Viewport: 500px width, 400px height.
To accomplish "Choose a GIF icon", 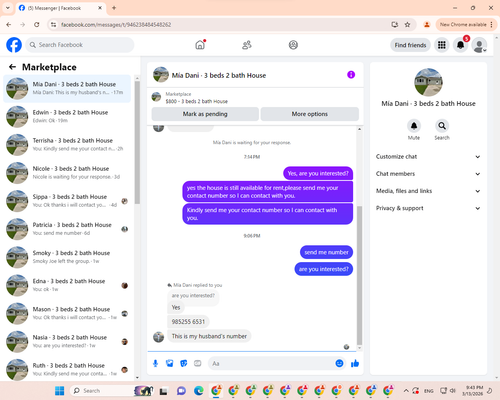I will point(198,363).
